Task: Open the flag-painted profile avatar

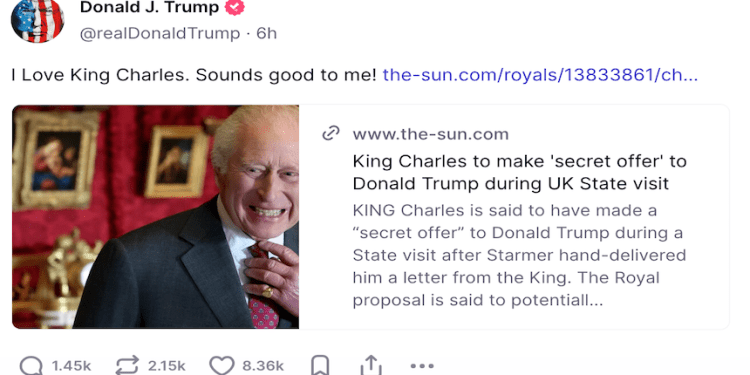Action: pyautogui.click(x=37, y=21)
